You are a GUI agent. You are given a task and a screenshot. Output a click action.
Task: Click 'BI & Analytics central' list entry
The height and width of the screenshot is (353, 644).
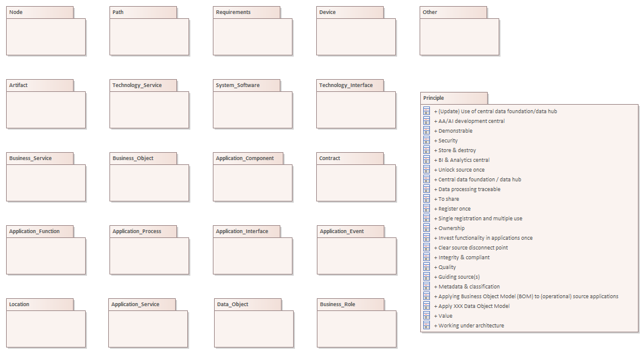click(x=463, y=160)
